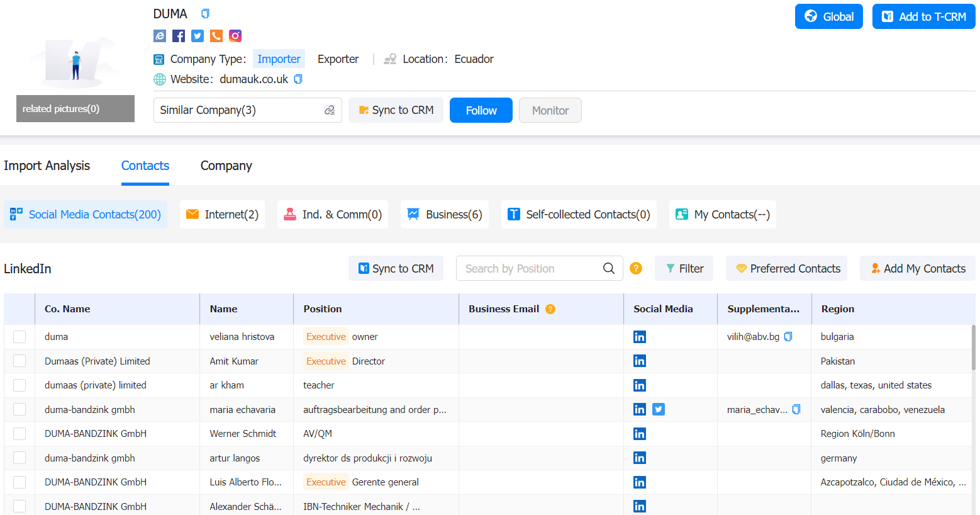Open Werner Schmidt's LinkedIn profile icon
This screenshot has height=515, width=980.
[640, 434]
